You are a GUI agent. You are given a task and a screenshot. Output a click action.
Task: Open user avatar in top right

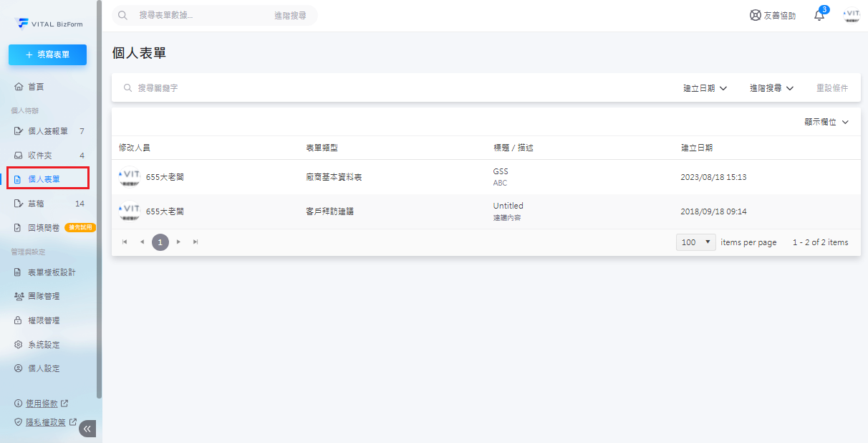point(852,15)
